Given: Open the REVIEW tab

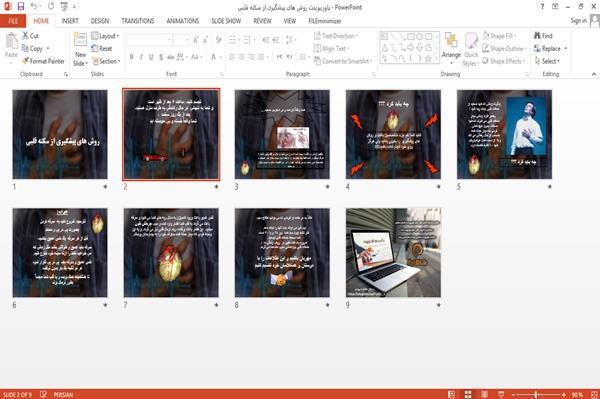Looking at the screenshot, I should [x=262, y=21].
